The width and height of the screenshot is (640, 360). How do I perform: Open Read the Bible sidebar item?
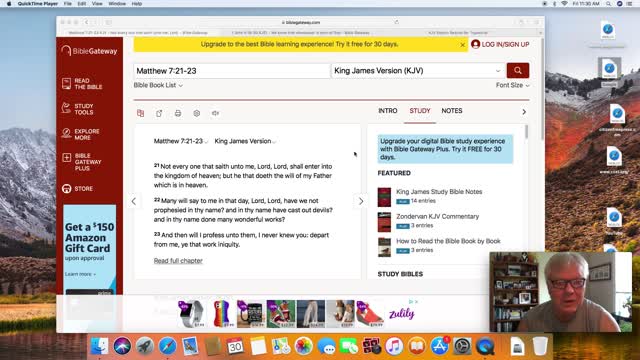click(82, 84)
